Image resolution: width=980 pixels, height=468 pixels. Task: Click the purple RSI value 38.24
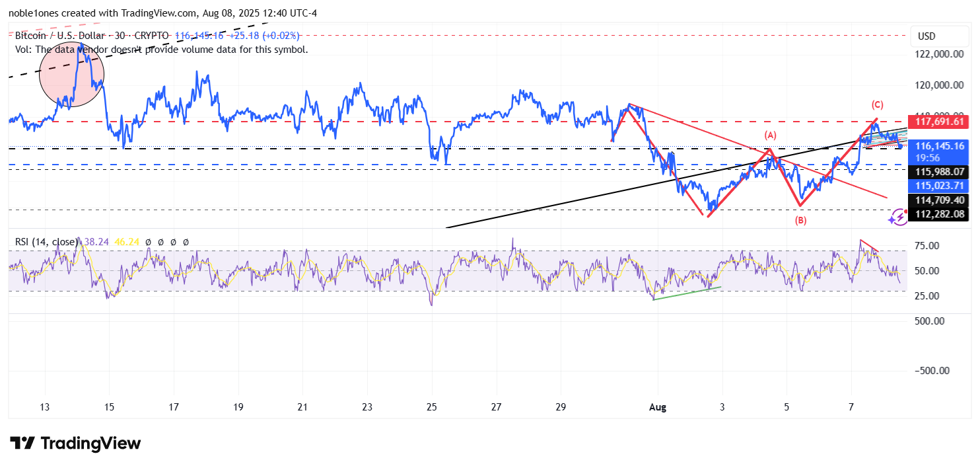[96, 243]
